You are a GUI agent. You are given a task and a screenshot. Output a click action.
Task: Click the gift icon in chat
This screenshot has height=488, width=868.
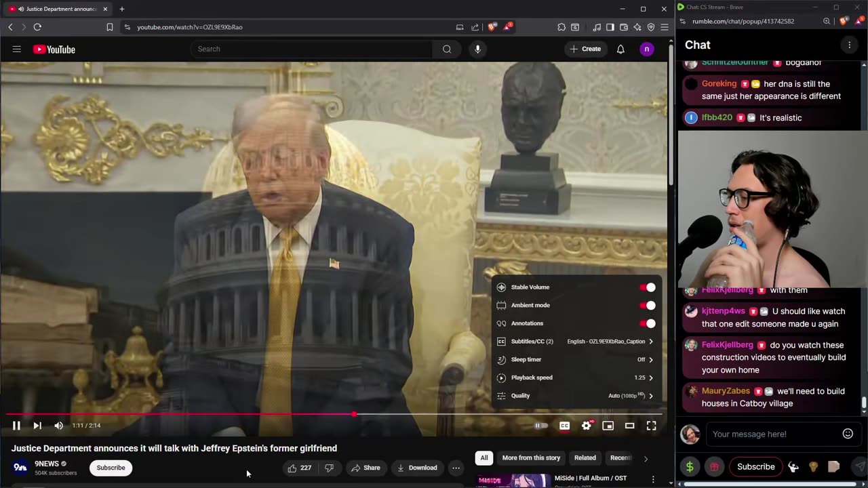click(714, 466)
